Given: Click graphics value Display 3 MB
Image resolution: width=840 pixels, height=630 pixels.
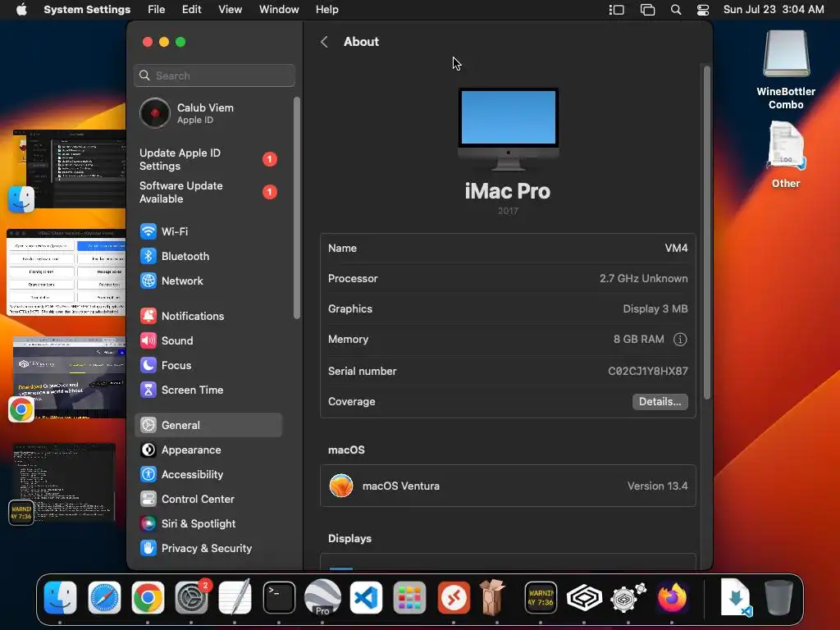Looking at the screenshot, I should [x=655, y=309].
